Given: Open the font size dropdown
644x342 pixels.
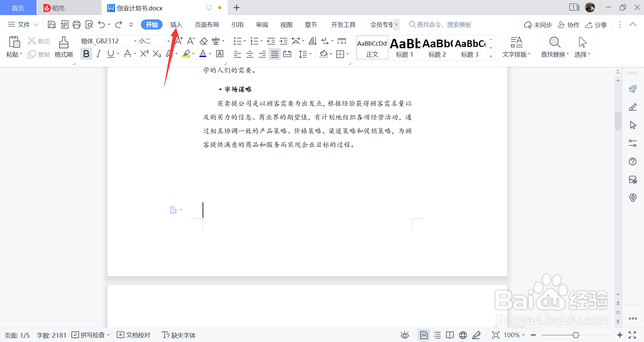Looking at the screenshot, I should tap(168, 41).
